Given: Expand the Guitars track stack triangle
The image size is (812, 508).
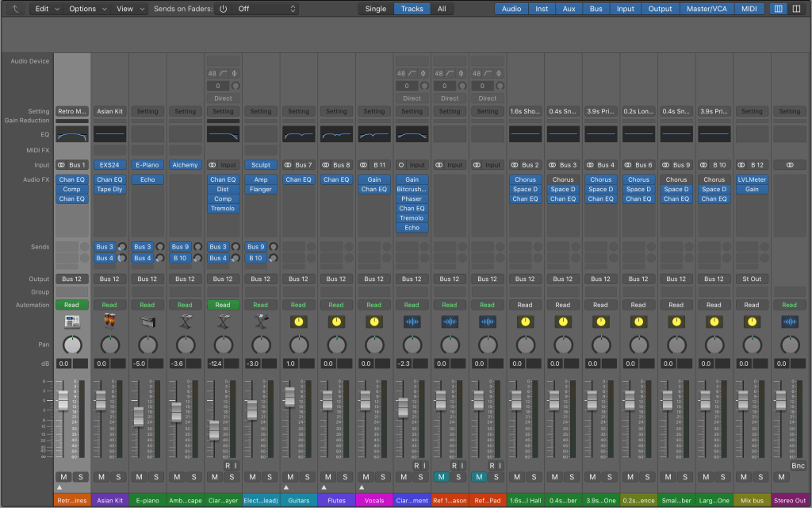Looking at the screenshot, I should point(286,487).
